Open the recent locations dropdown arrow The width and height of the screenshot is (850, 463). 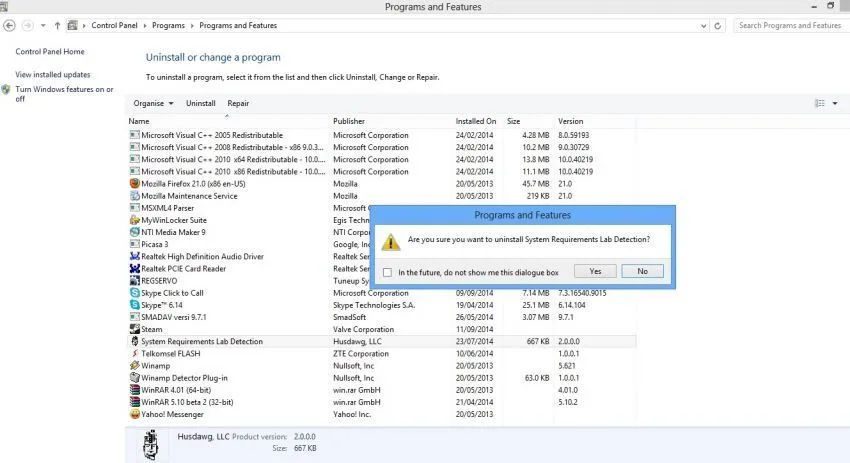click(43, 25)
